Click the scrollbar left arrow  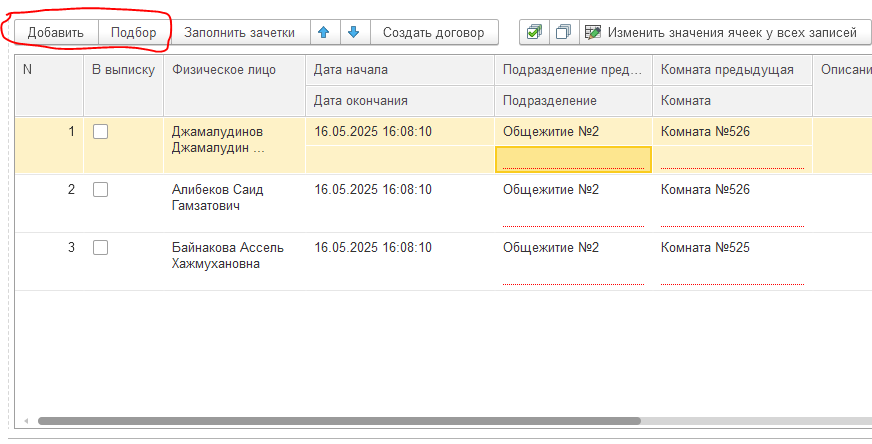coord(26,421)
